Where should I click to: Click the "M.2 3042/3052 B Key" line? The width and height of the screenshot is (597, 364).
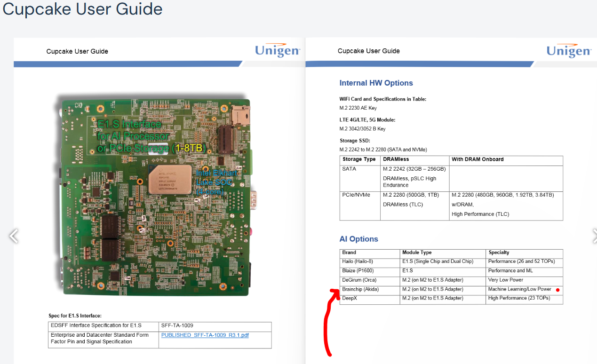363,129
